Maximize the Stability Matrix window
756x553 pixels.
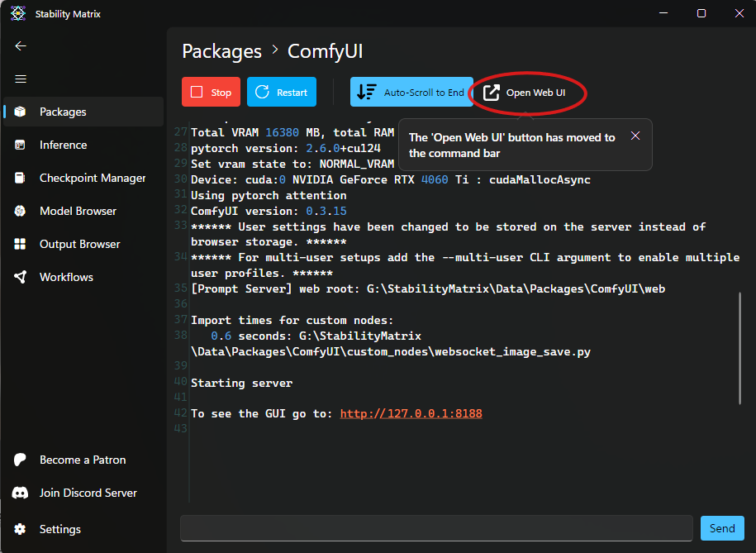pyautogui.click(x=701, y=13)
